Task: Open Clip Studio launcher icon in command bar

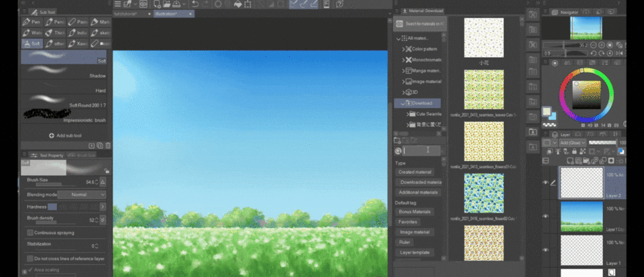Action: pyautogui.click(x=144, y=4)
